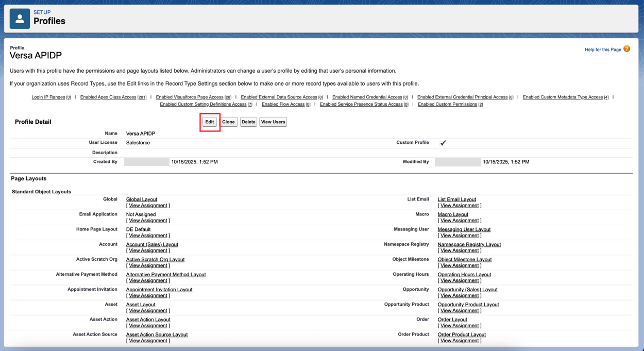Open the Global Layout link
644x351 pixels.
[x=142, y=199]
